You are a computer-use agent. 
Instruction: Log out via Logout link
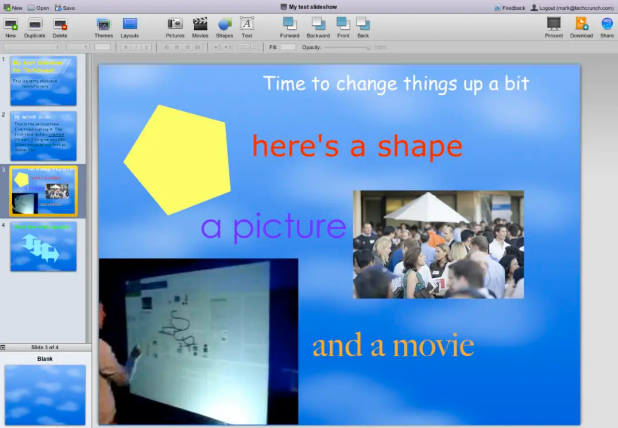click(572, 7)
